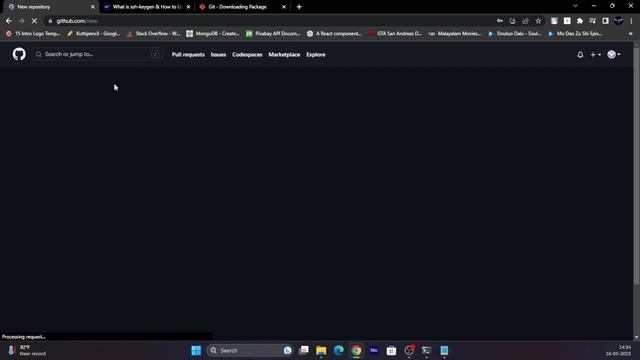The height and width of the screenshot is (360, 640).
Task: Open Mo Dao Zu Shi bookmark
Action: pos(575,34)
